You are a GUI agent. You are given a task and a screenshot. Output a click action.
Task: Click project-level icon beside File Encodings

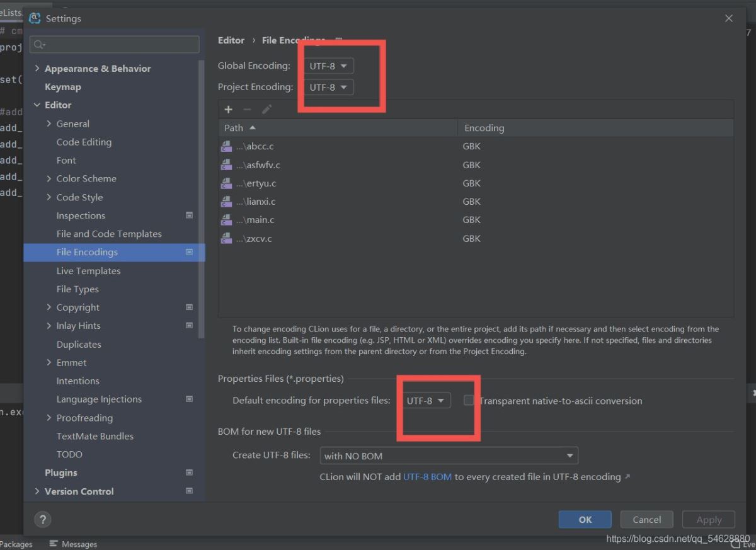pyautogui.click(x=189, y=252)
